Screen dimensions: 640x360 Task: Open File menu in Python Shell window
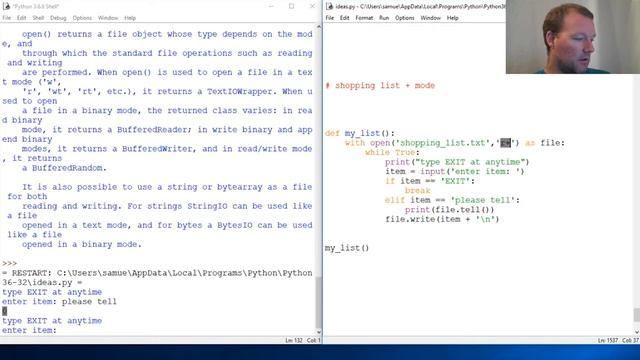point(7,18)
